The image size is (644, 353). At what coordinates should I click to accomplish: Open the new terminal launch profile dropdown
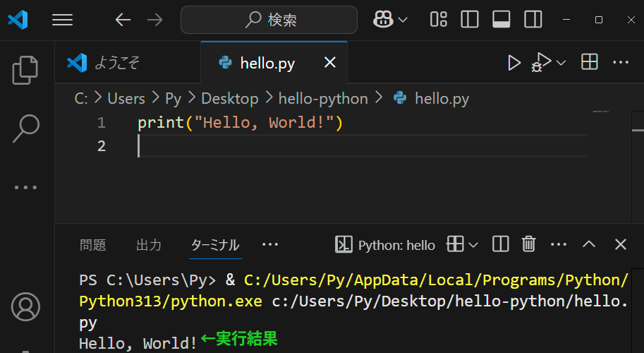(473, 245)
